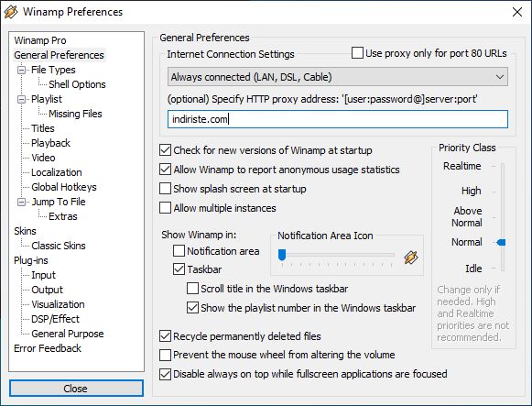Viewport: 532px width, 406px height.
Task: Select Shell Options under File Types
Action: click(x=77, y=84)
